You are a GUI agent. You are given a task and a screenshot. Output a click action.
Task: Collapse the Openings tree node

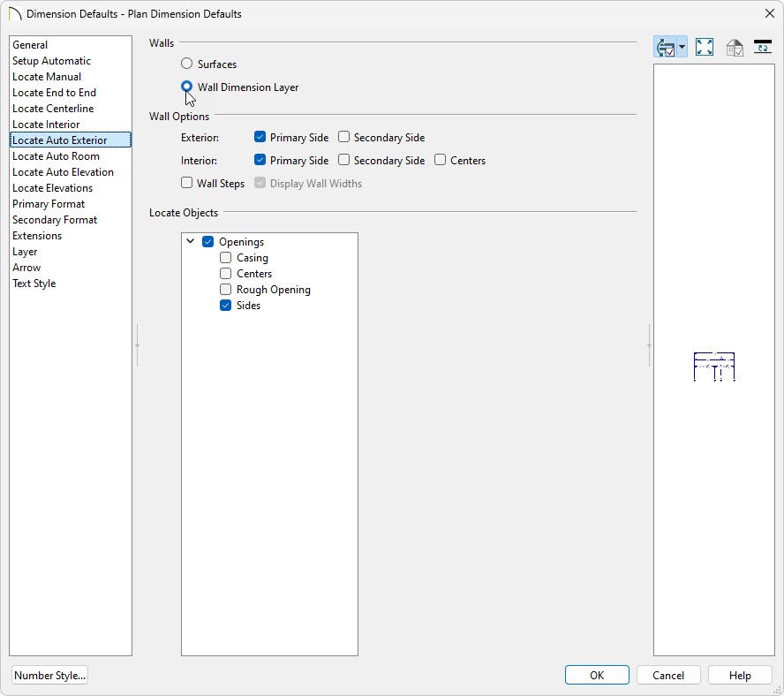(191, 241)
